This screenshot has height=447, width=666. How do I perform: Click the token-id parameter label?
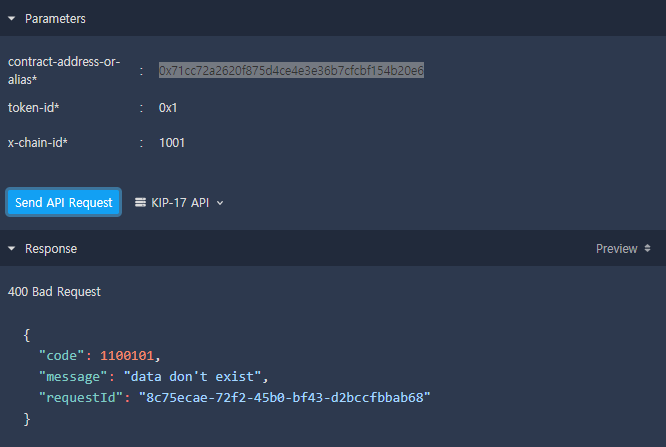pyautogui.click(x=38, y=107)
